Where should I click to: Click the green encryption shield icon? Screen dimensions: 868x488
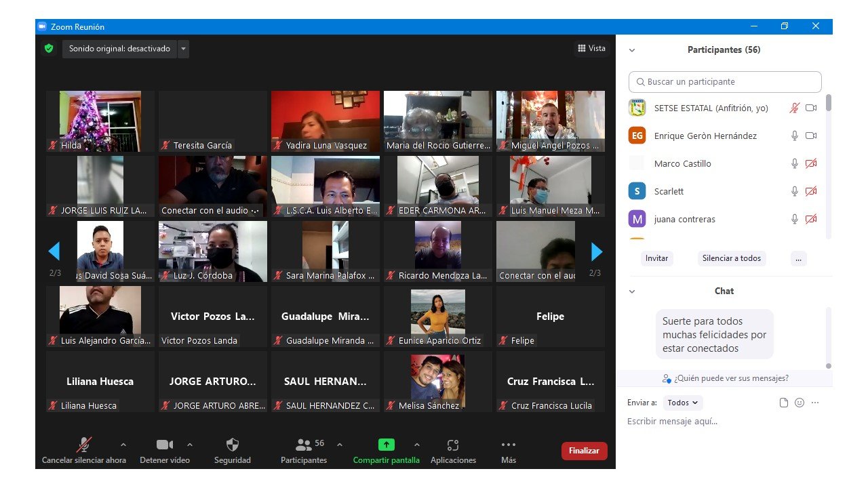click(x=48, y=49)
